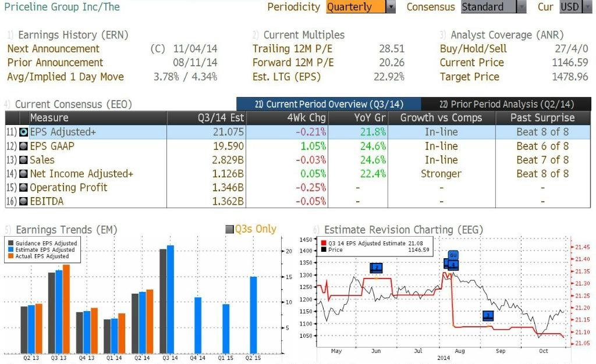Click the 08/11/14 prior announcement date

click(195, 63)
